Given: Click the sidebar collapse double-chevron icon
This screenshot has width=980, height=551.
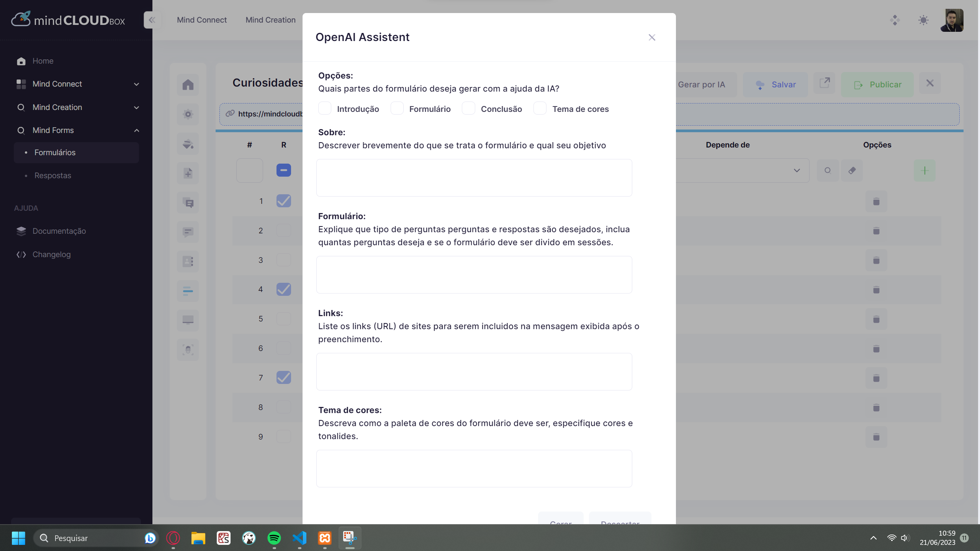Looking at the screenshot, I should 152,20.
